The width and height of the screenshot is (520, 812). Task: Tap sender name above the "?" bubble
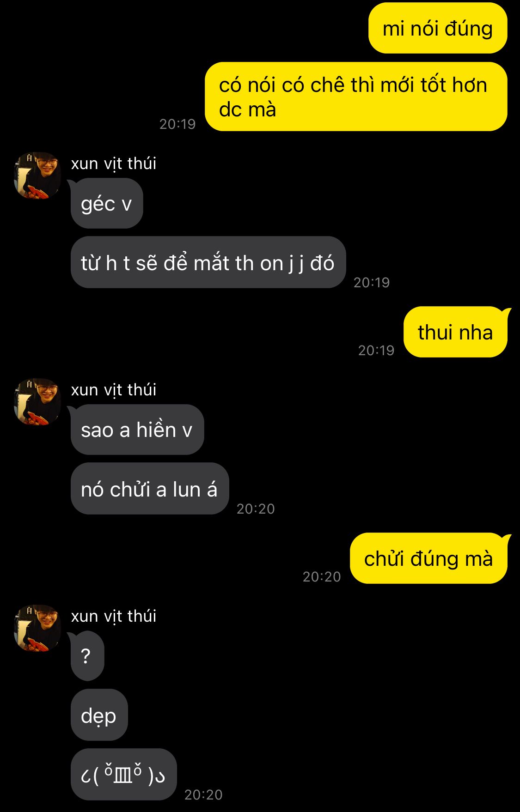click(x=114, y=616)
